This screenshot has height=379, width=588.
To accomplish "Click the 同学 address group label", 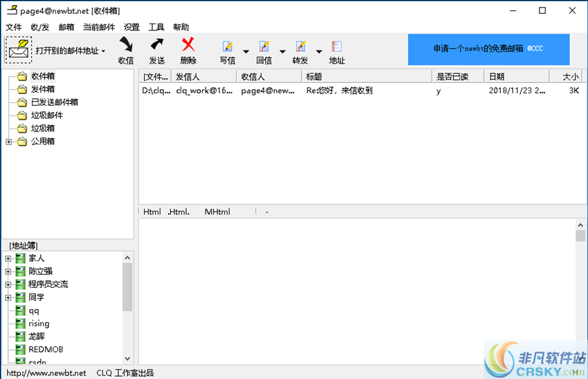I will pyautogui.click(x=37, y=297).
